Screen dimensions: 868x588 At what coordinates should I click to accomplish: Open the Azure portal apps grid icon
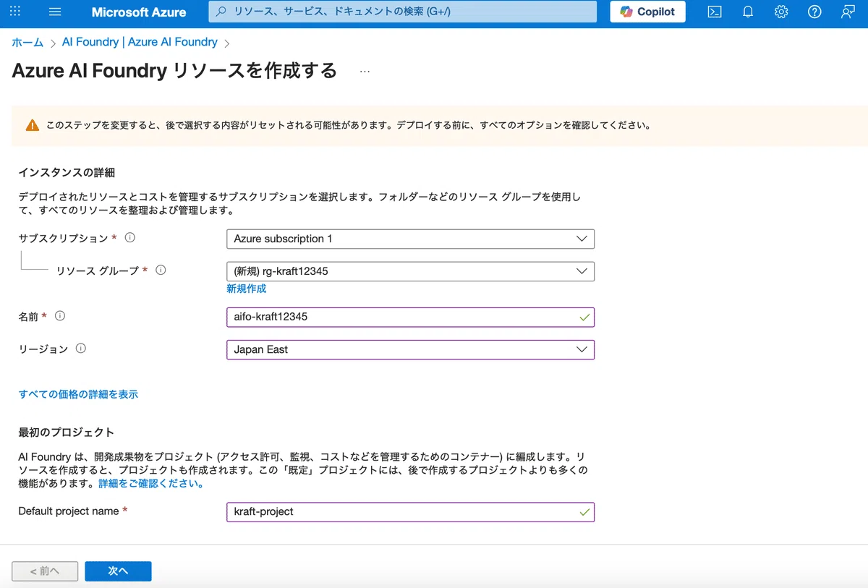15,12
